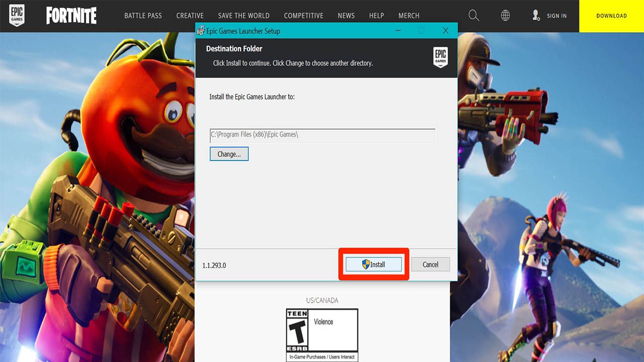
Task: Open search with the magnifier icon
Action: point(473,16)
